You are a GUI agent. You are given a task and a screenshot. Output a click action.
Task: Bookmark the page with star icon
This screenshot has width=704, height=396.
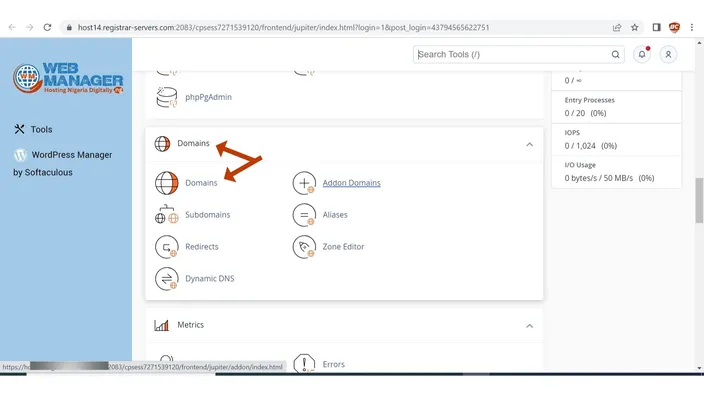click(634, 27)
